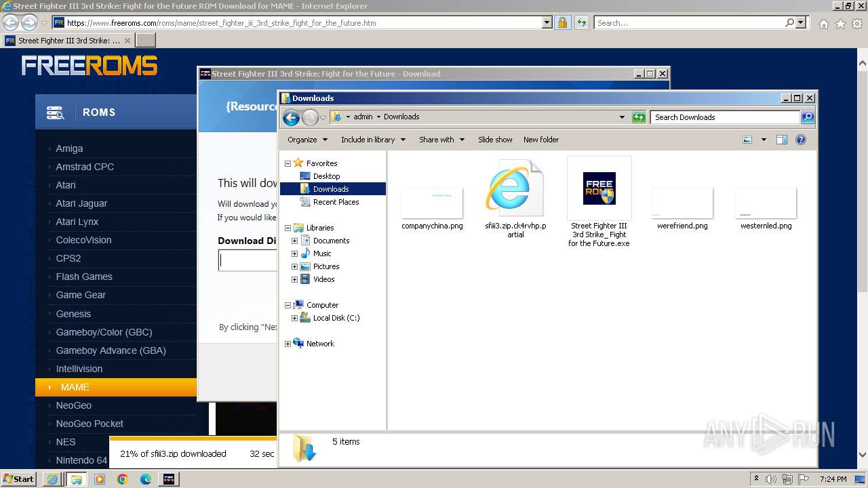Open the Atari Jaguar ROMs category
Screen dimensions: 868x488
click(x=81, y=203)
